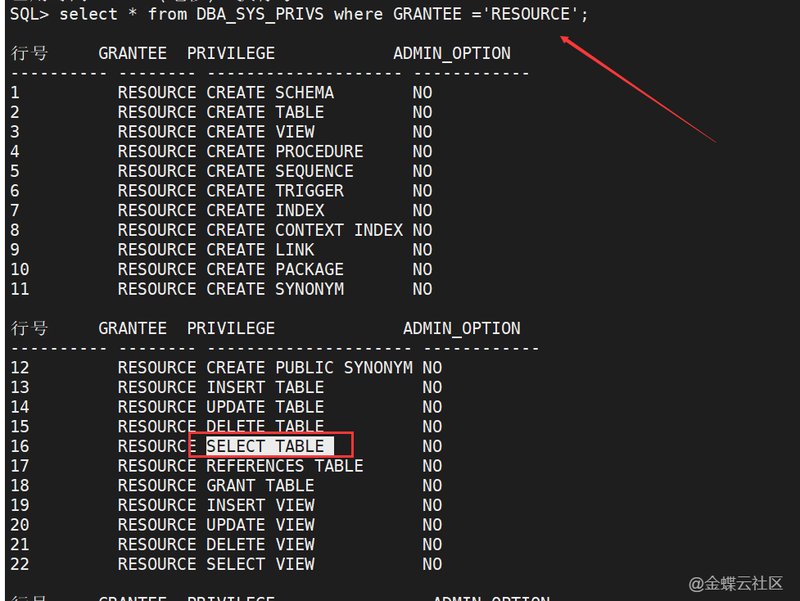
Task: Select the REFERENCES TABLE privilege text
Action: click(x=285, y=466)
